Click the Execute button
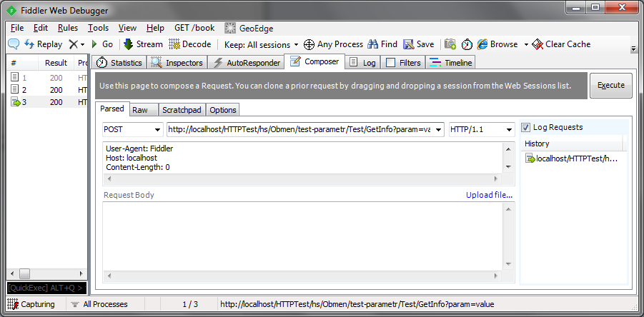The height and width of the screenshot is (317, 644). pyautogui.click(x=610, y=85)
